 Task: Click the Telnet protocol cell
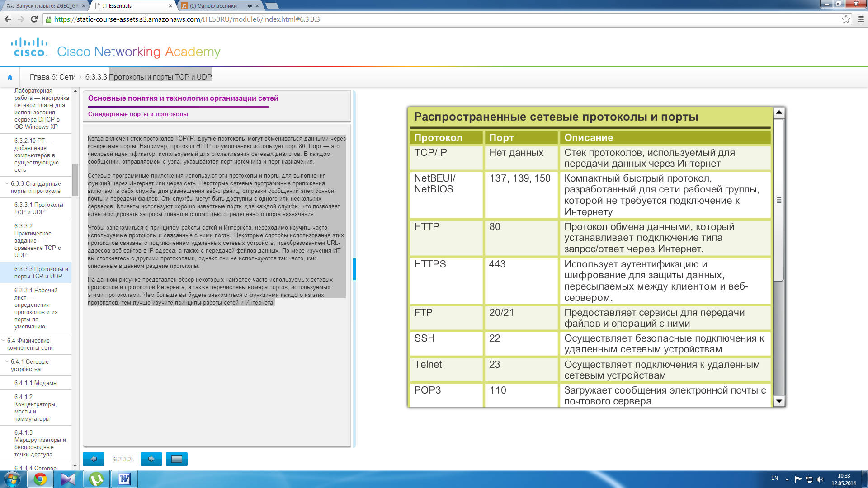446,370
